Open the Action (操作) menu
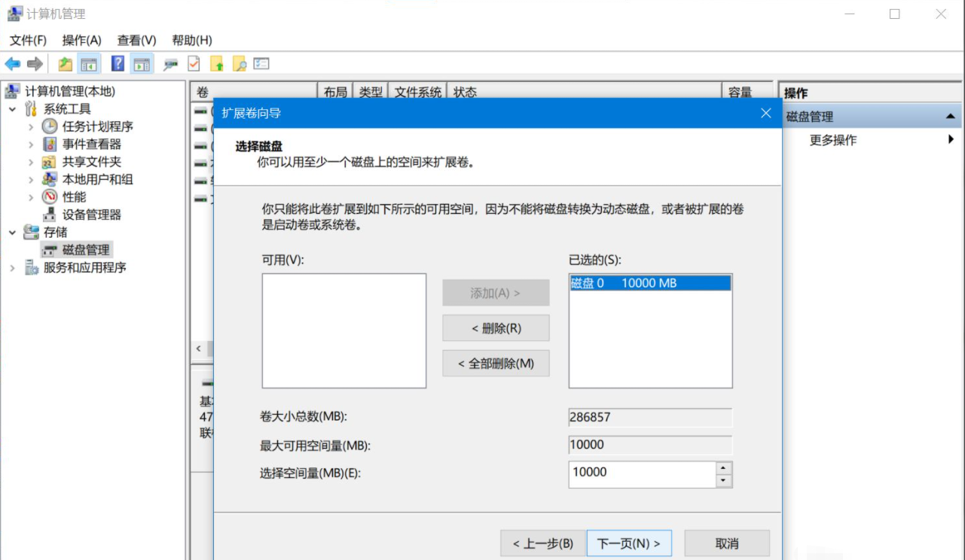The width and height of the screenshot is (965, 560). (81, 40)
